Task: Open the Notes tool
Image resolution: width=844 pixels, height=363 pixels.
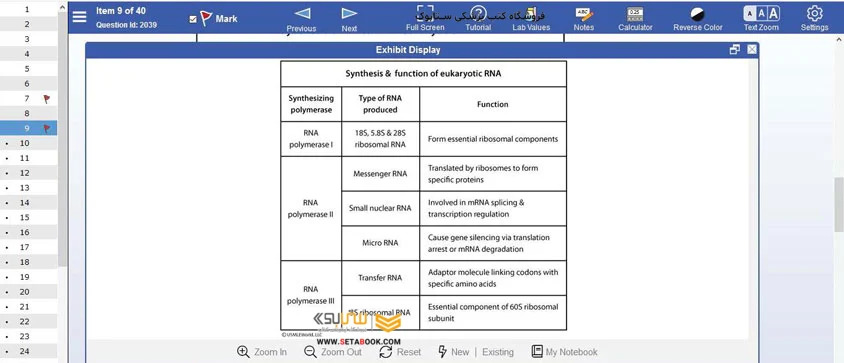Action: (583, 19)
